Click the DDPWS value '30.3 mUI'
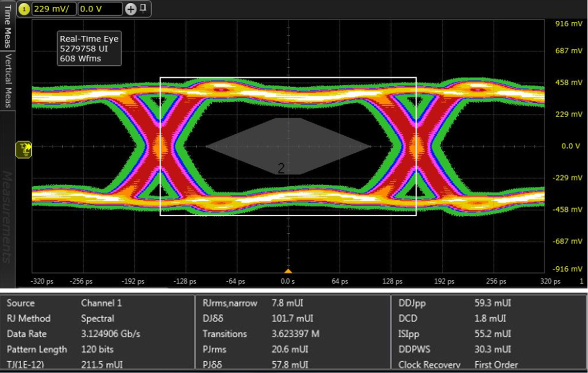588x373 pixels. tap(493, 349)
